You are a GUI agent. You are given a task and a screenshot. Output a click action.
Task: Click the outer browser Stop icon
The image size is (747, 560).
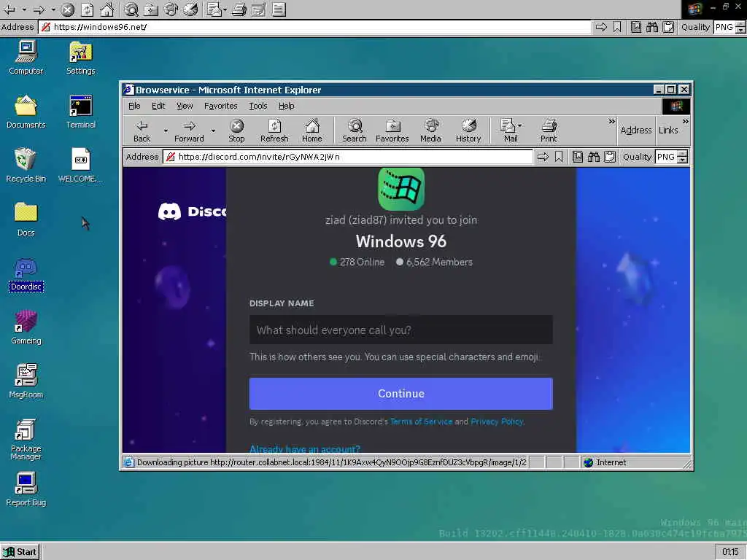[x=68, y=9]
